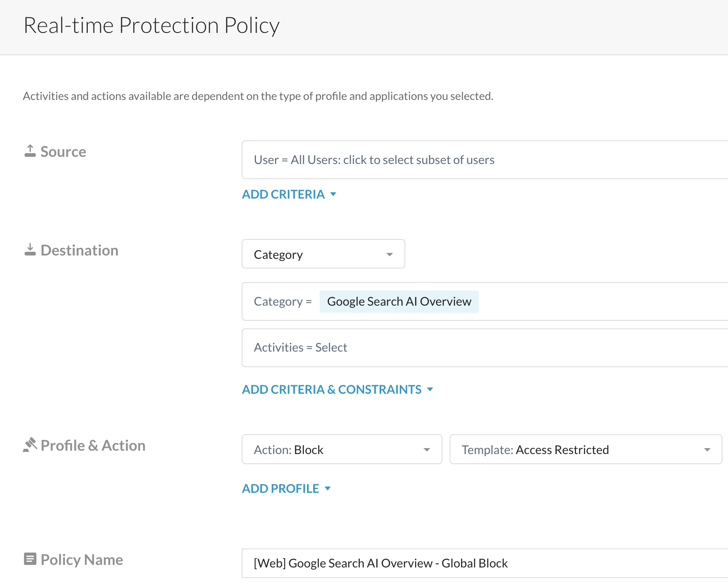This screenshot has width=728, height=586.
Task: Click the Category = selection box
Action: pyautogui.click(x=590, y=301)
